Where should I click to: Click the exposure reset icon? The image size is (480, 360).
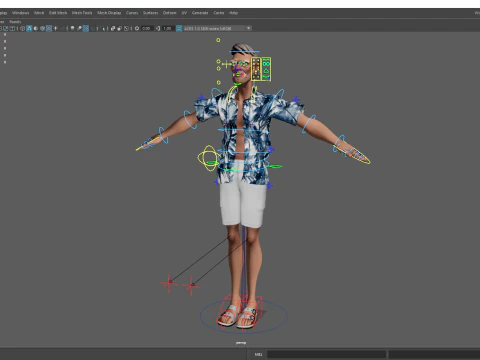pos(137,28)
